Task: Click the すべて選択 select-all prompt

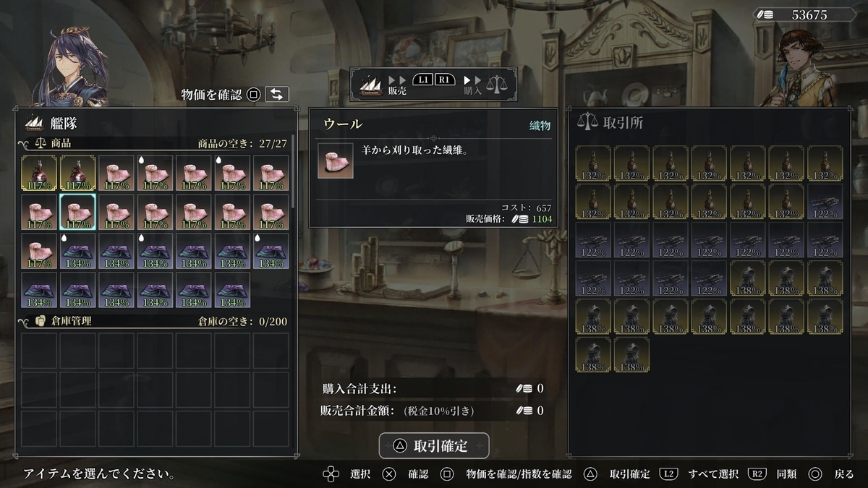Action: (714, 474)
